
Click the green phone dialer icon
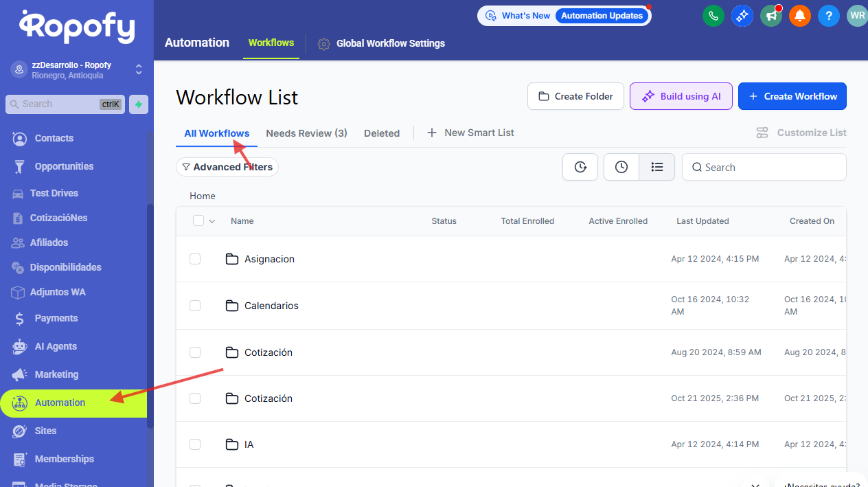click(713, 16)
